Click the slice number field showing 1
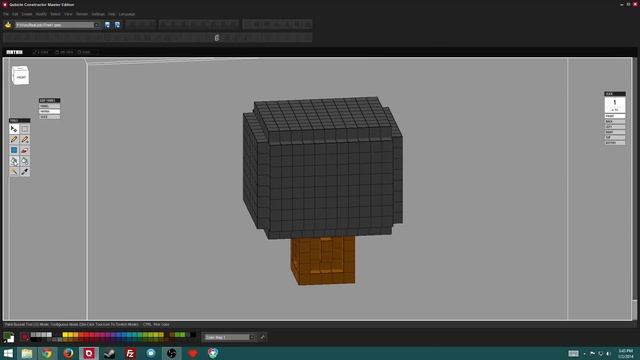Viewport: 640px width, 360px height. pyautogui.click(x=615, y=104)
